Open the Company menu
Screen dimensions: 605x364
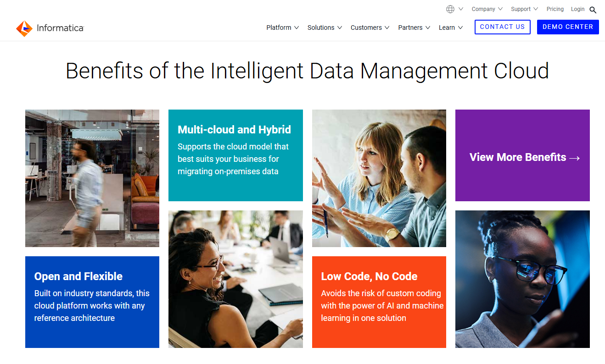tap(487, 9)
